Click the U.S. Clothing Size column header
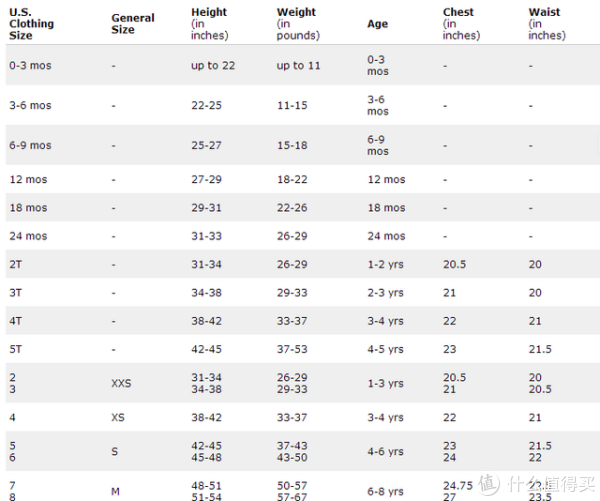 [31, 24]
